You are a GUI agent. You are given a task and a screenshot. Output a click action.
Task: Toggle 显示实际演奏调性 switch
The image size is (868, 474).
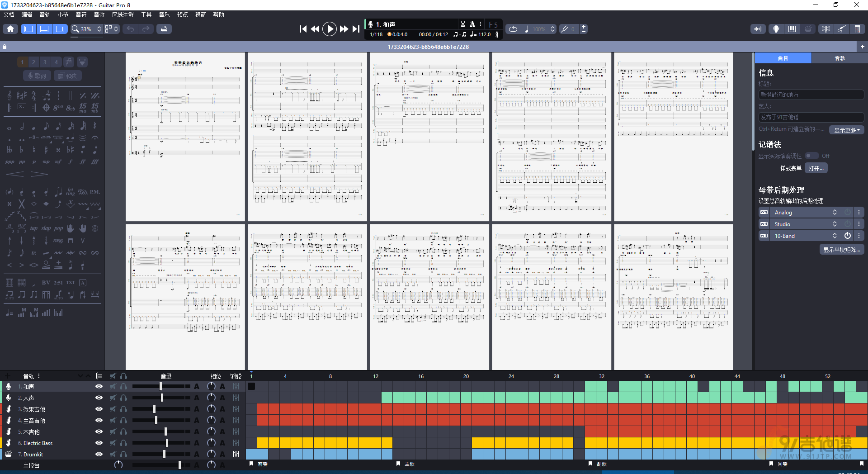pos(812,156)
